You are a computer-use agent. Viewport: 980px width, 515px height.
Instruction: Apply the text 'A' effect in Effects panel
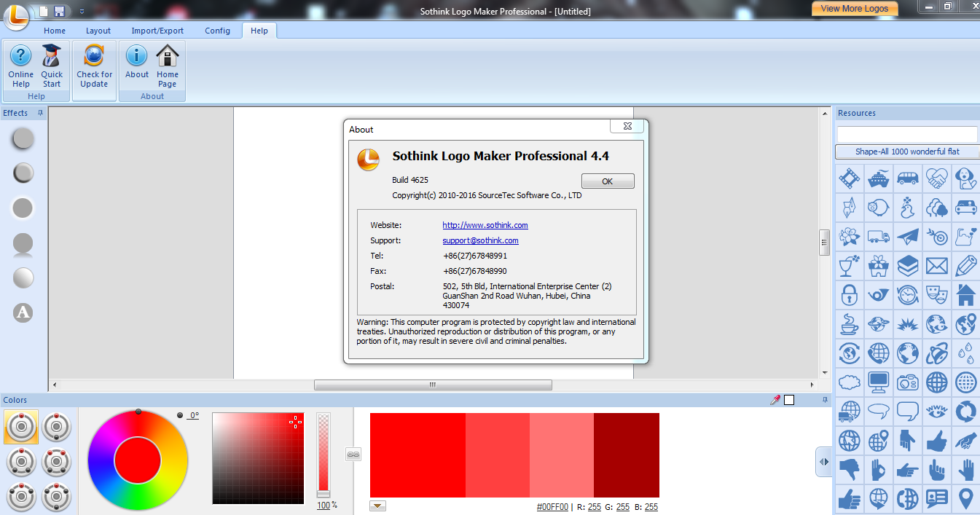click(23, 312)
